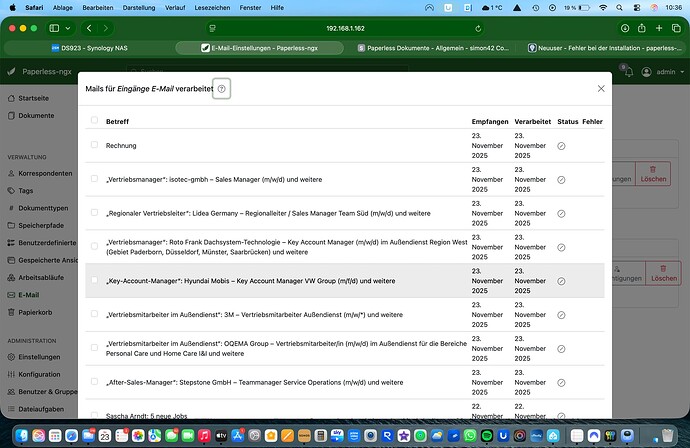Open Finder from the dock
This screenshot has height=448, width=690.
22,436
